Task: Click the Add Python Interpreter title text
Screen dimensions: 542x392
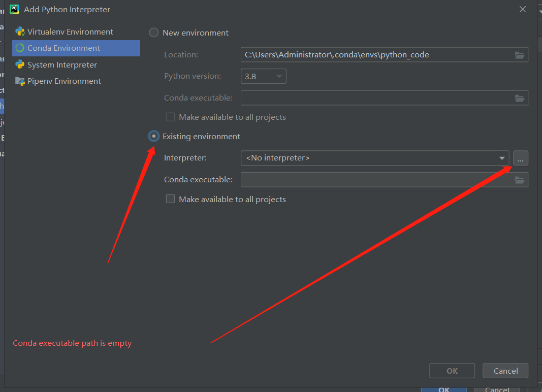Action: (67, 9)
